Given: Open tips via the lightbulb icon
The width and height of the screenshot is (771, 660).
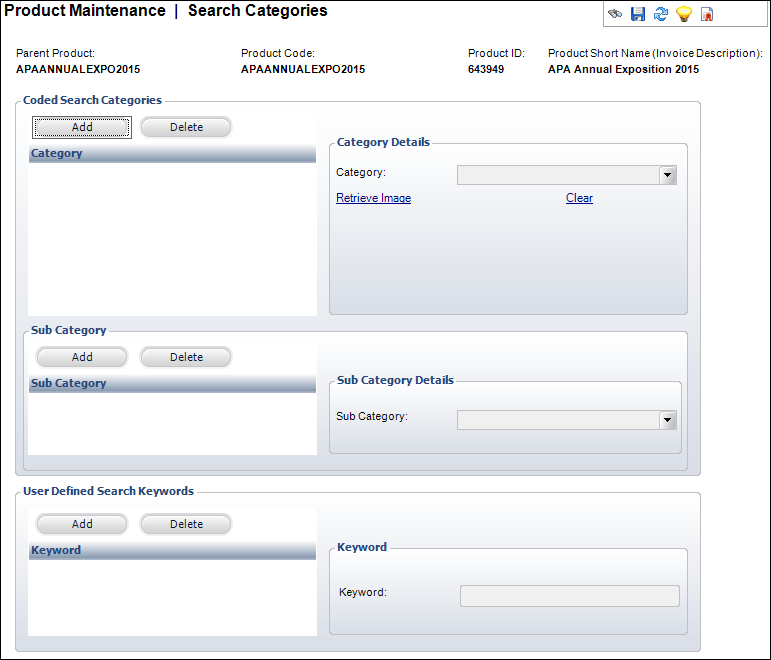Looking at the screenshot, I should 684,14.
